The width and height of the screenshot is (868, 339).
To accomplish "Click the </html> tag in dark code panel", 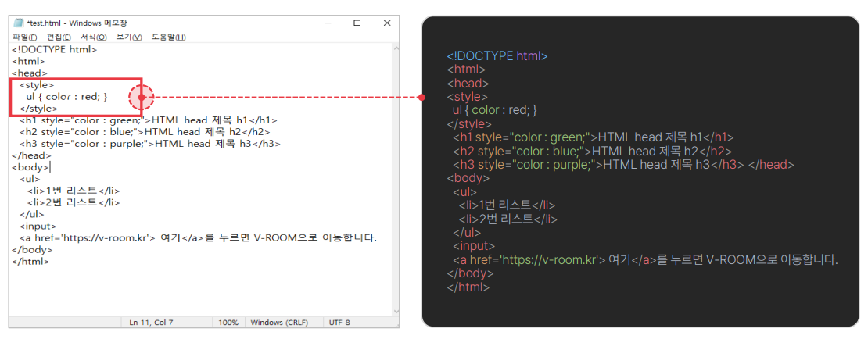I will pos(468,287).
